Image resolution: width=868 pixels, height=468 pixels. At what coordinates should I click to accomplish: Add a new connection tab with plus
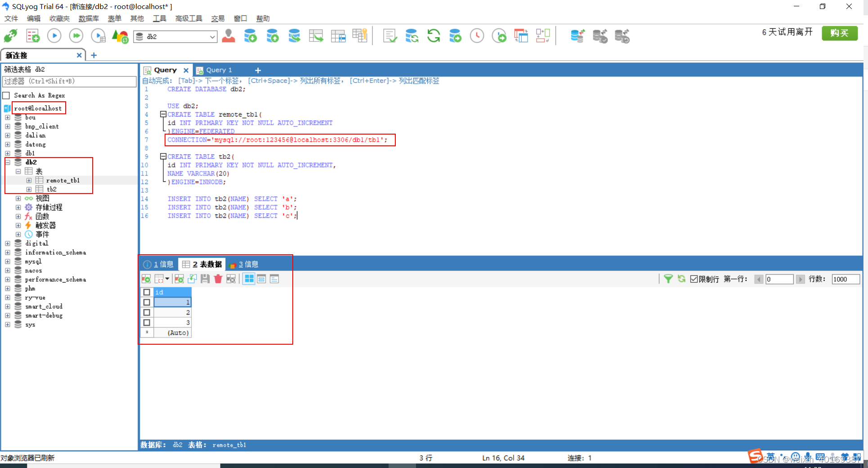click(94, 55)
